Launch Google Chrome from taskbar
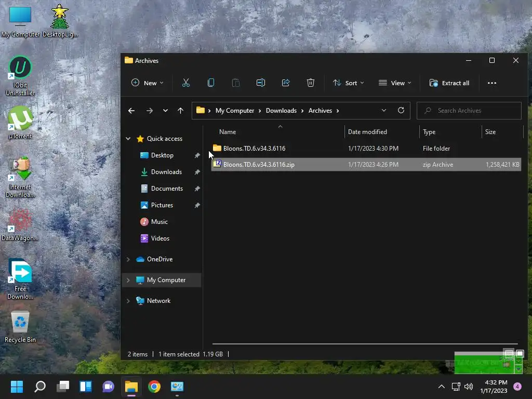 point(154,387)
